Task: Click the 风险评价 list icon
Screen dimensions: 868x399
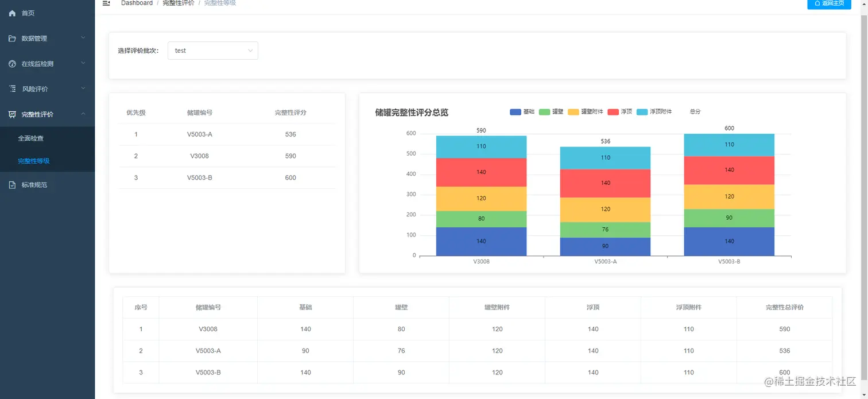Action: (12, 89)
